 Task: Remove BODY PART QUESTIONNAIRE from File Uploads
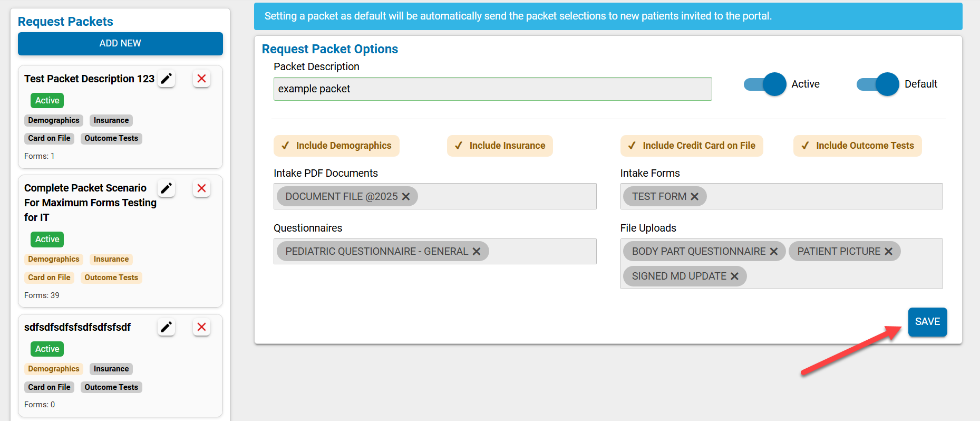[x=773, y=251]
